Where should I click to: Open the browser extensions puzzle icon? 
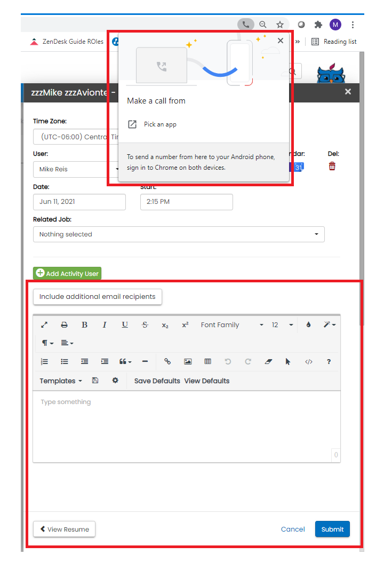coord(318,25)
